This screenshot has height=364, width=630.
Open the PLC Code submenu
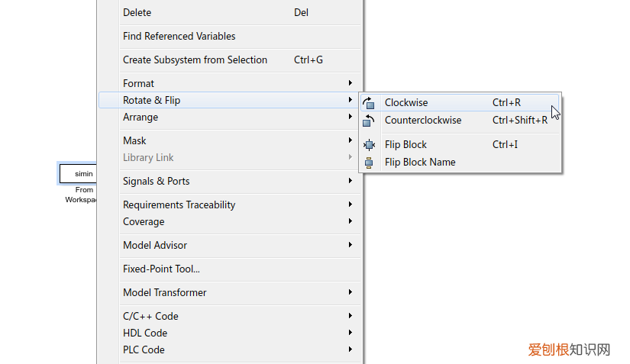(x=144, y=350)
